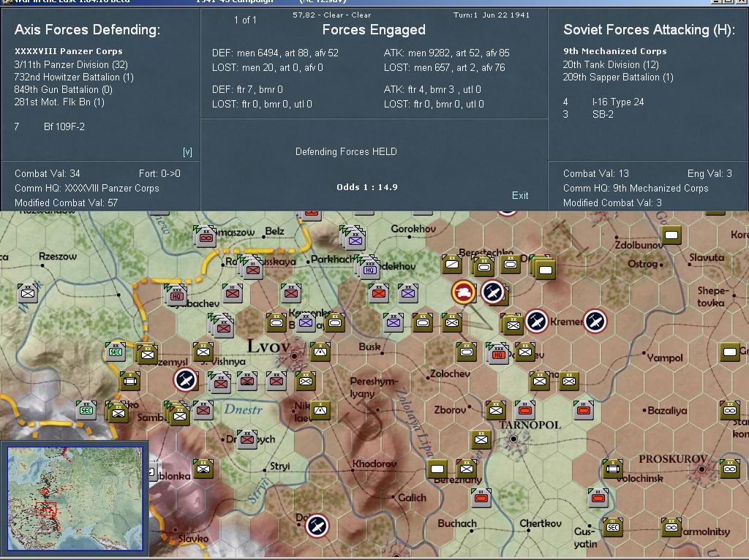Screen dimensions: 749x560
Task: Click '732nd Howitzer Battalion (1)' entry
Action: [x=74, y=77]
